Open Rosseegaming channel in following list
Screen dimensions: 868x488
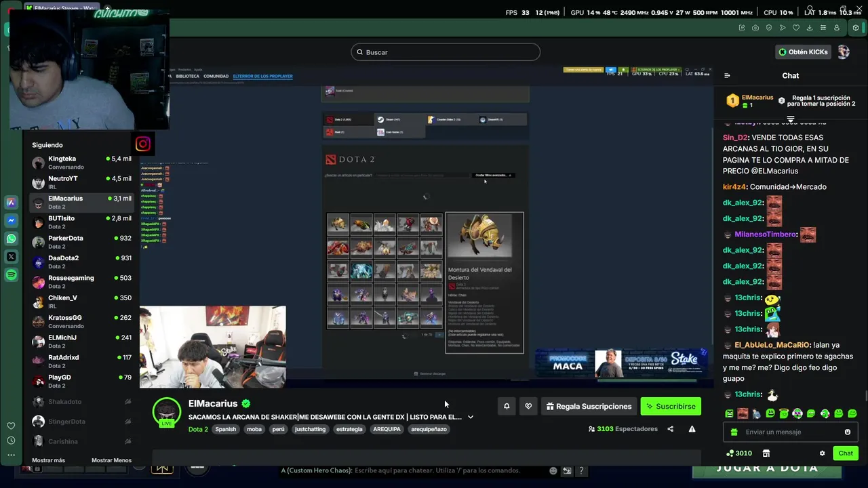click(81, 282)
